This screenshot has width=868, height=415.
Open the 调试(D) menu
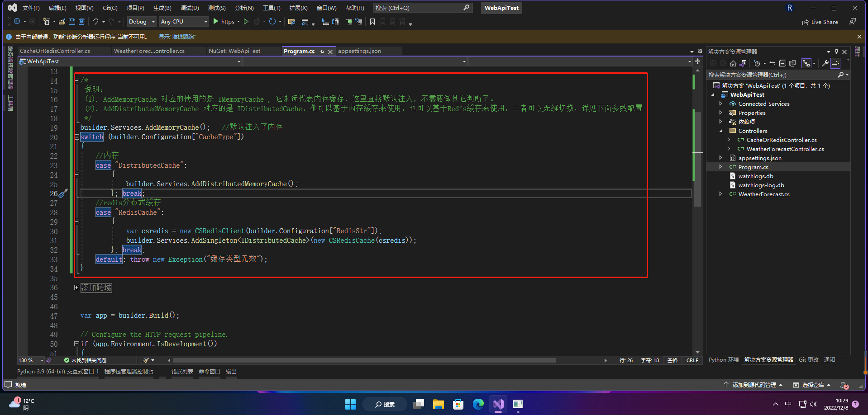click(190, 8)
